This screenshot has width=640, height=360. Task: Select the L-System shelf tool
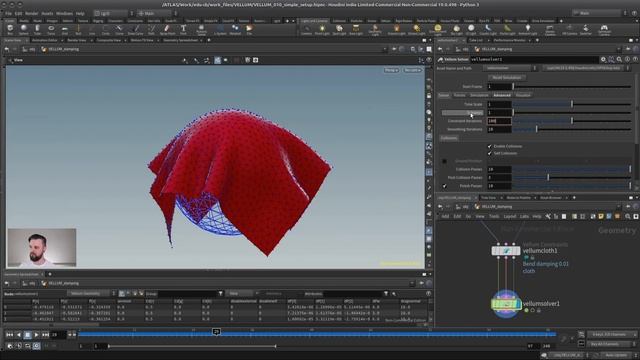click(x=220, y=29)
